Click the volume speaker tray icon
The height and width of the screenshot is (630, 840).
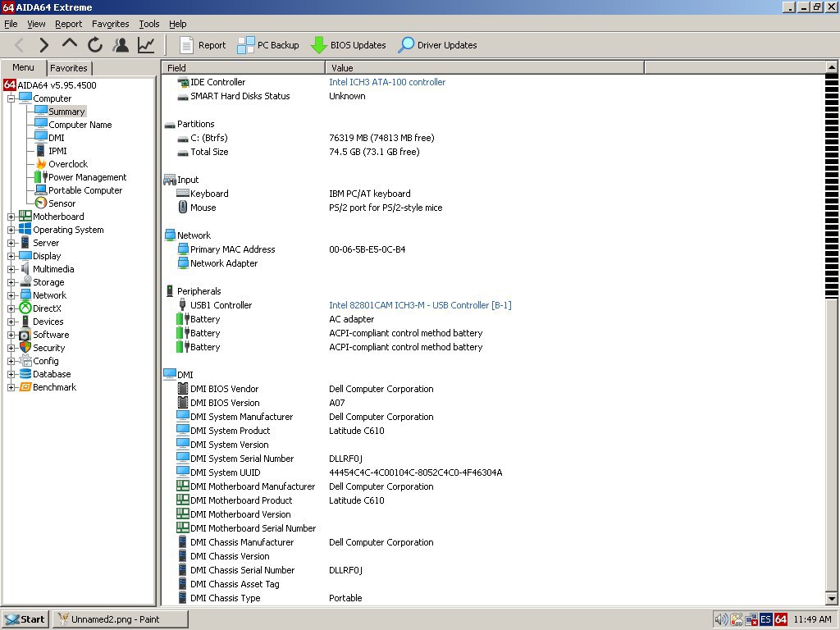click(721, 619)
